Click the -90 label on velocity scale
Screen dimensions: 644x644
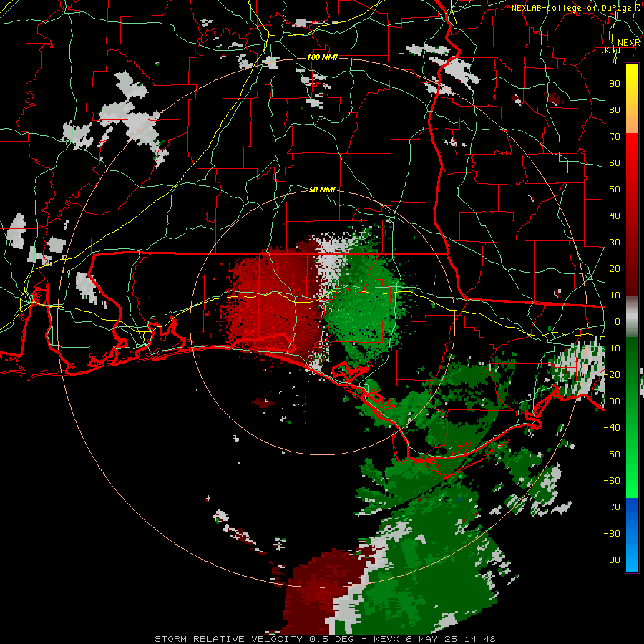tap(612, 560)
